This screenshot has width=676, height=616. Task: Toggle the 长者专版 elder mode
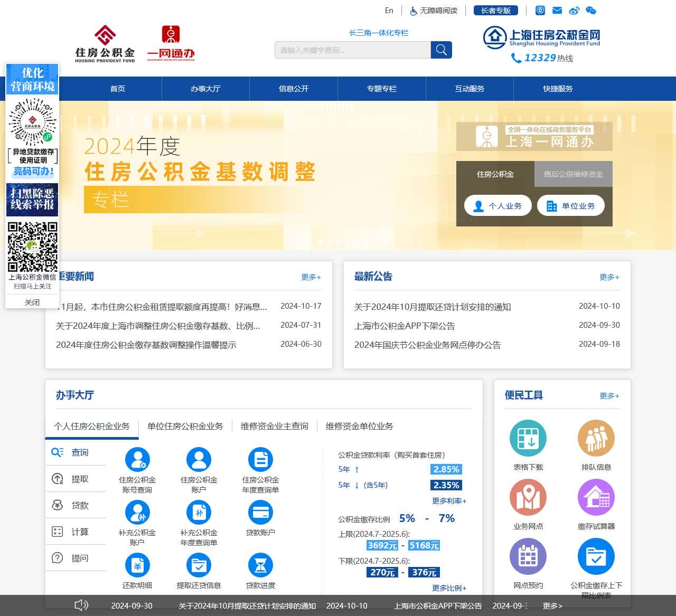pos(495,11)
